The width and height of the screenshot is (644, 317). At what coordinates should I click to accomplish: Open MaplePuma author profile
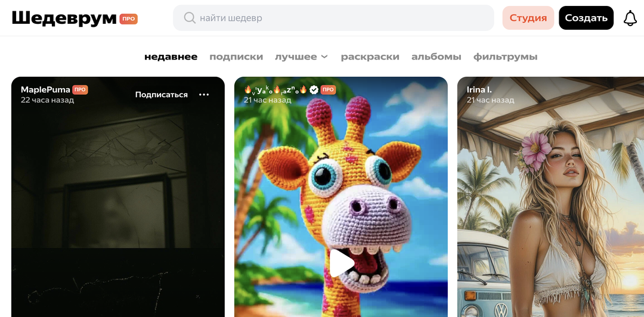[45, 89]
